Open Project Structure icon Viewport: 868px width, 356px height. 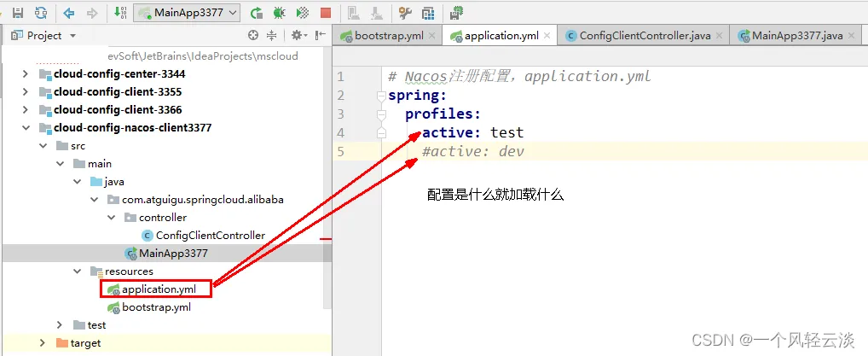[x=428, y=13]
